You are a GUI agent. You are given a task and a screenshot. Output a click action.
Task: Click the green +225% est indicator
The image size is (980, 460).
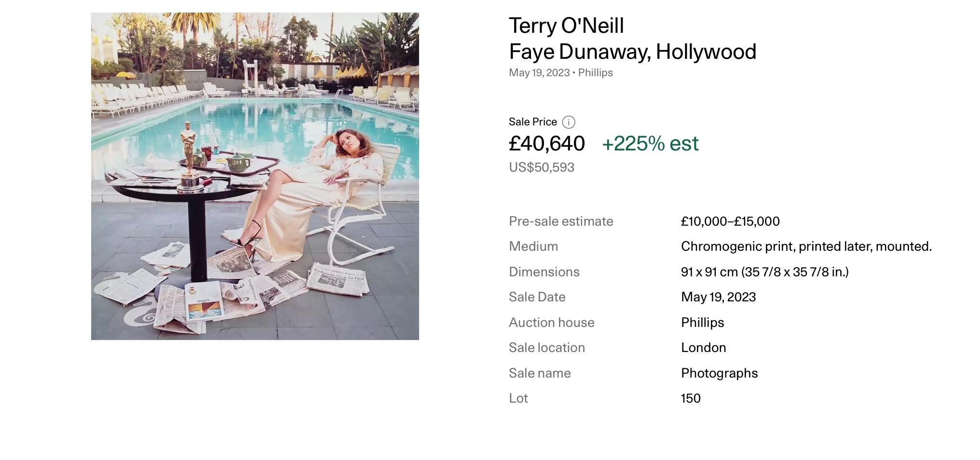point(650,144)
